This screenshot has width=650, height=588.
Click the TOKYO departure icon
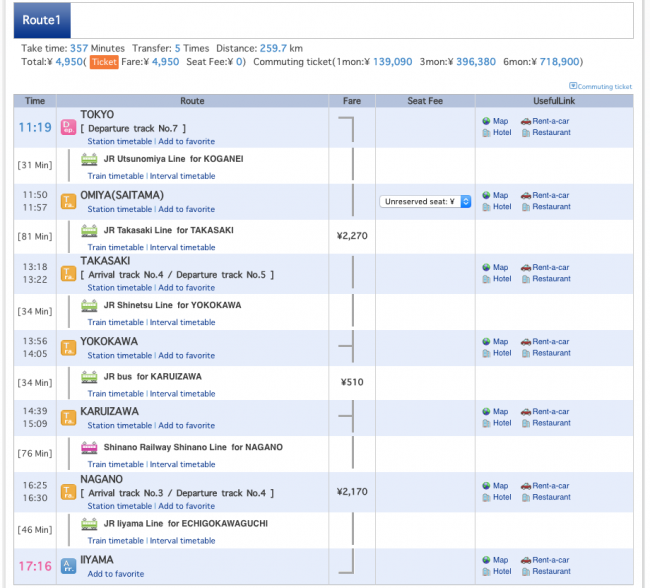coord(68,127)
